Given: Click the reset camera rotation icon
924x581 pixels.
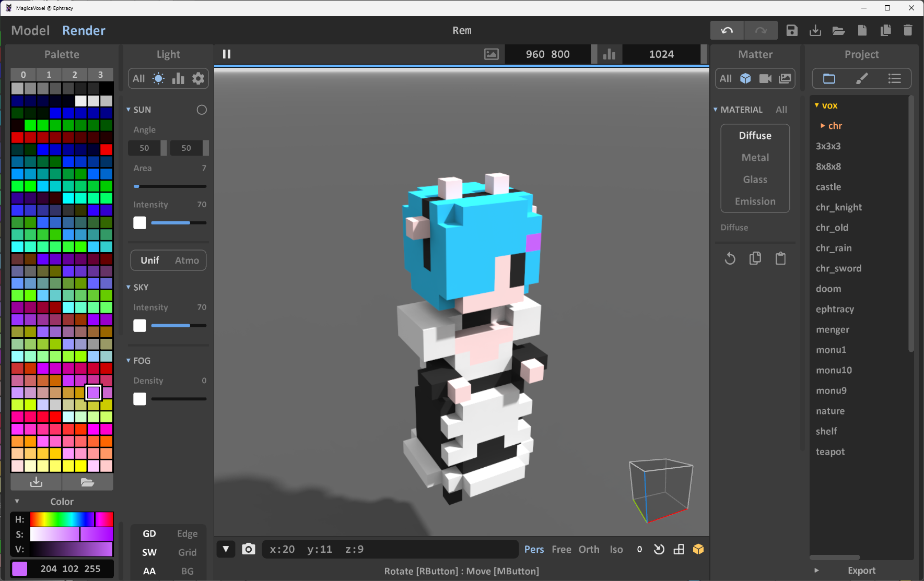Looking at the screenshot, I should (659, 549).
